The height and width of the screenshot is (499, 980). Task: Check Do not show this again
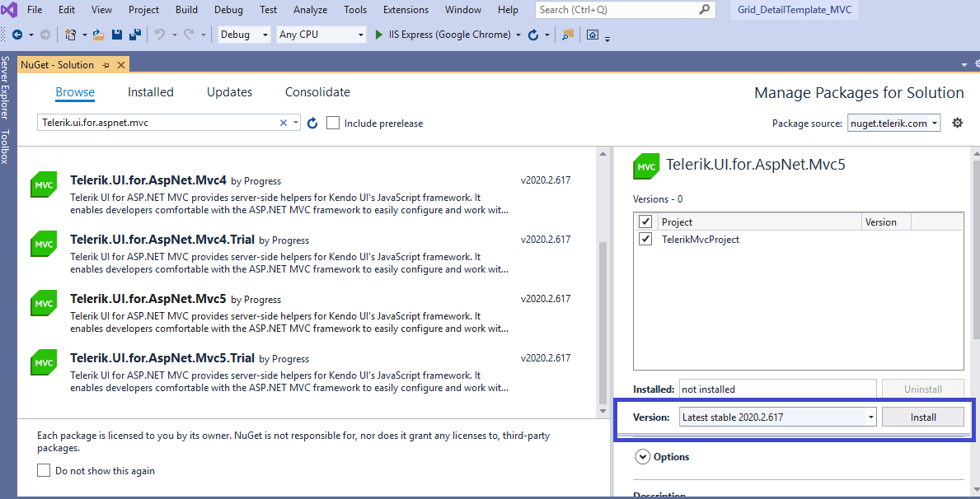(x=43, y=471)
